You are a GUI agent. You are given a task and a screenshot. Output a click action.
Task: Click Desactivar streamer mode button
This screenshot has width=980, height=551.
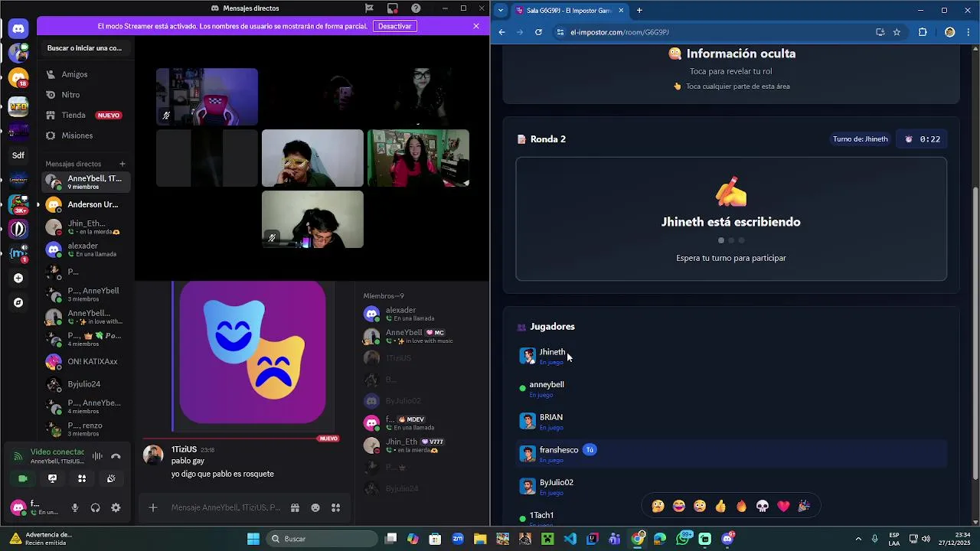click(395, 26)
